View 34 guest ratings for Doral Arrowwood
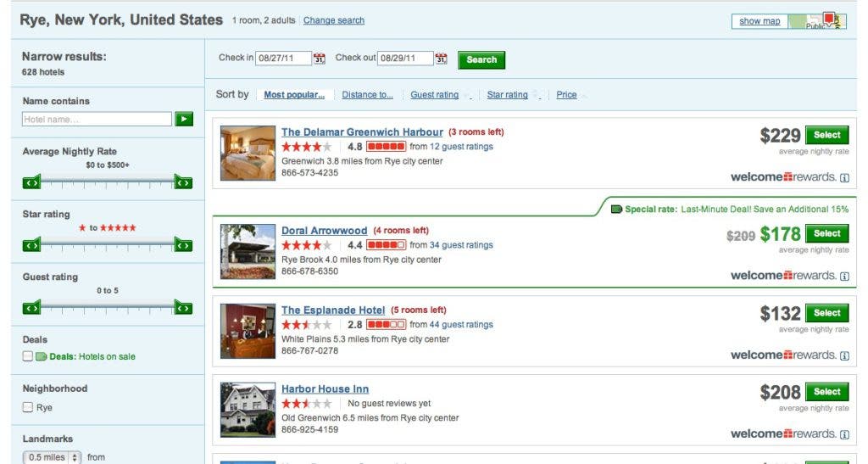This screenshot has width=868, height=464. click(x=461, y=245)
